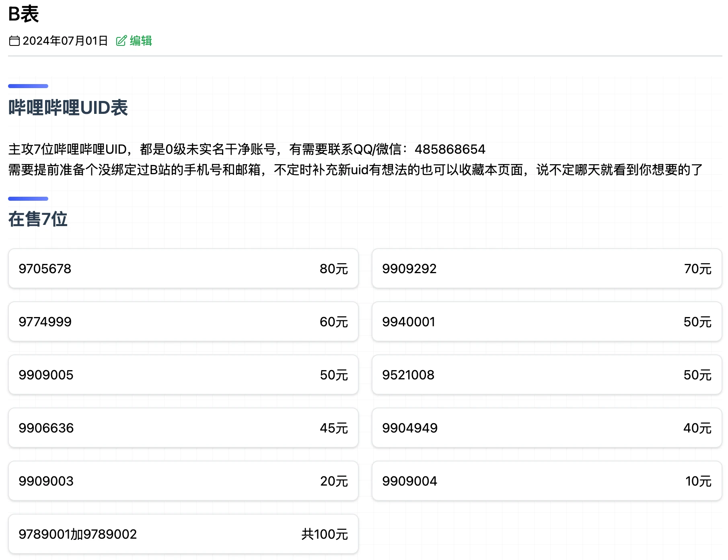The image size is (728, 560).
Task: Pick the 9904949 listing card
Action: pyautogui.click(x=547, y=428)
